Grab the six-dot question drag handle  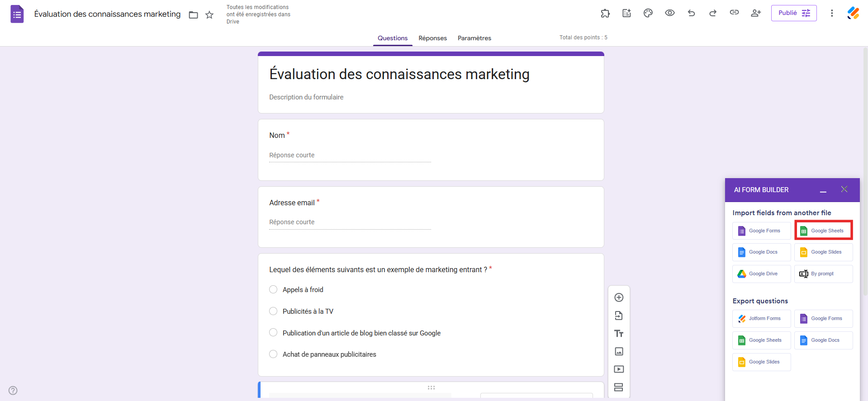tap(431, 387)
